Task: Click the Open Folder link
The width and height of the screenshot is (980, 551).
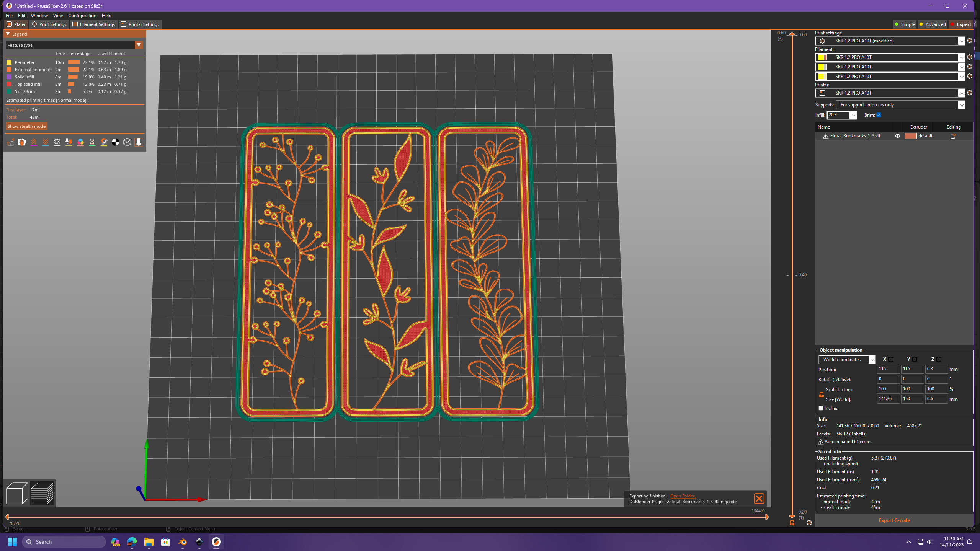Action: coord(683,496)
